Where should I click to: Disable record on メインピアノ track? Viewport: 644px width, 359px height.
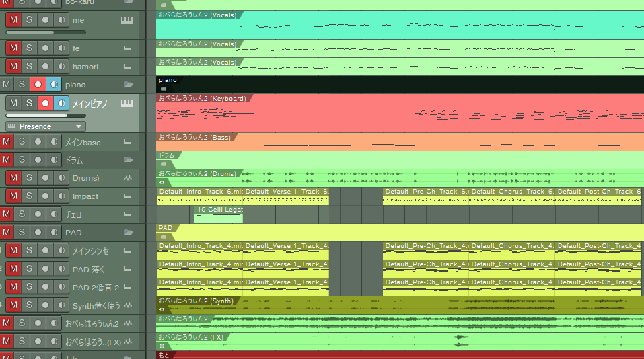45,103
